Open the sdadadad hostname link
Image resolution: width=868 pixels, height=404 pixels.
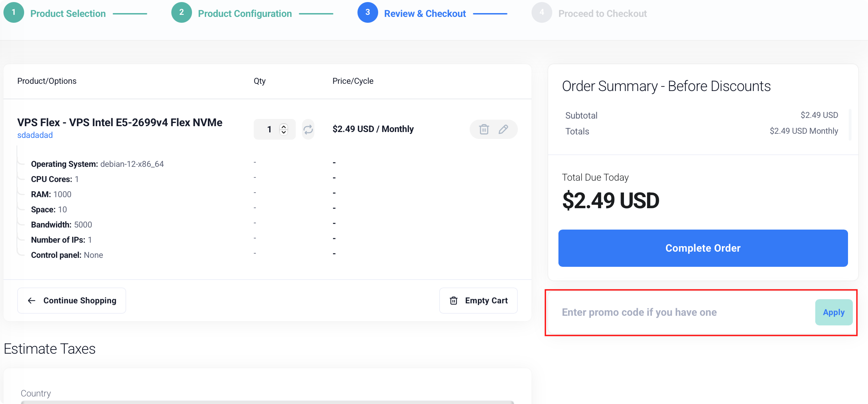(35, 135)
